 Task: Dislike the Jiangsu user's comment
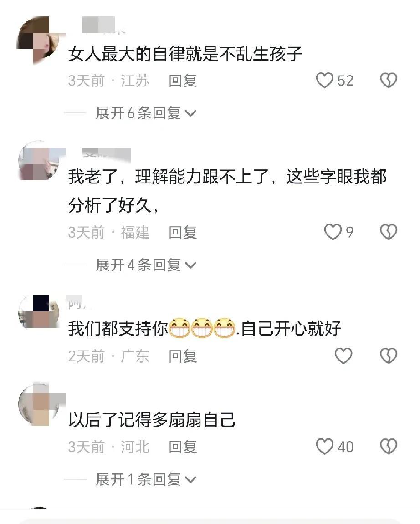click(389, 81)
